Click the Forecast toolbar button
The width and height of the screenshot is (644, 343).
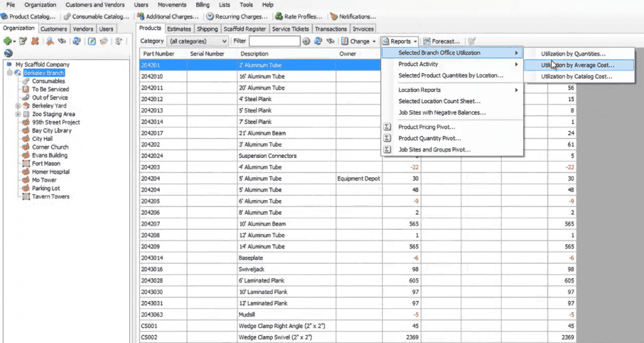pos(441,41)
